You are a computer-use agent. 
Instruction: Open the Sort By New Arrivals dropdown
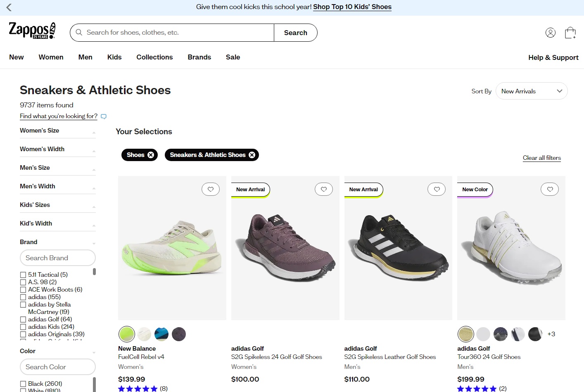click(532, 91)
